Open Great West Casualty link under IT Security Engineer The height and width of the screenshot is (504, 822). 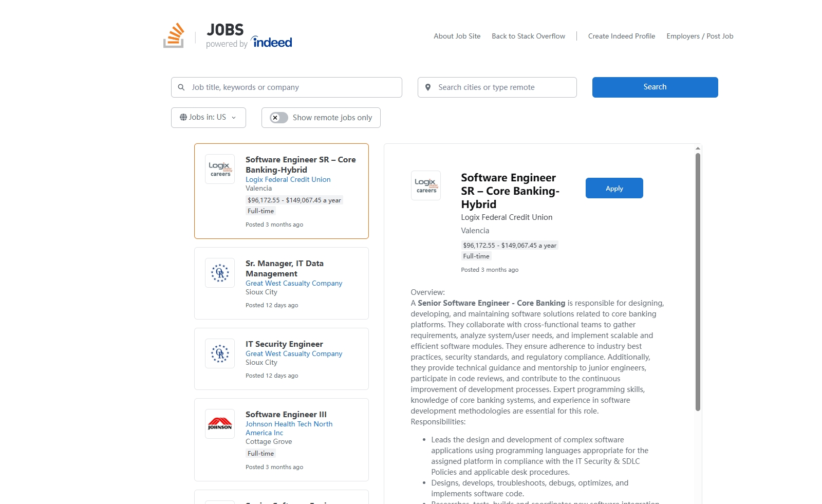coord(294,353)
